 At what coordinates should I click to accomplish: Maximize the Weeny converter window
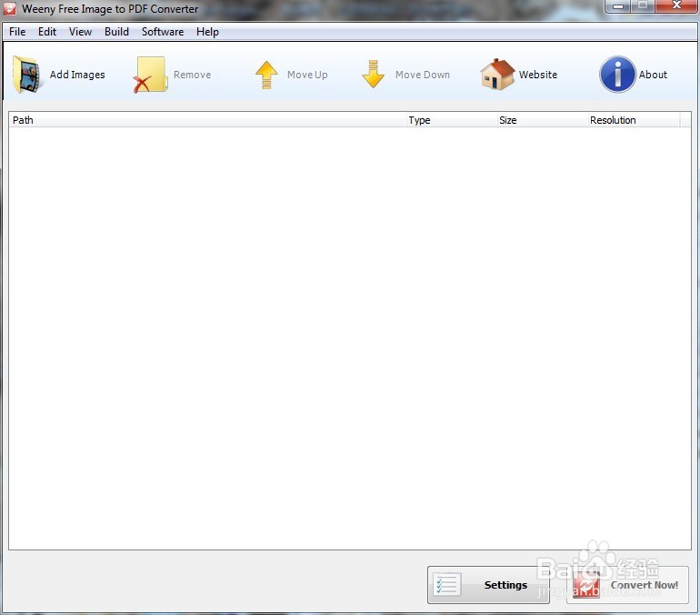(x=643, y=5)
